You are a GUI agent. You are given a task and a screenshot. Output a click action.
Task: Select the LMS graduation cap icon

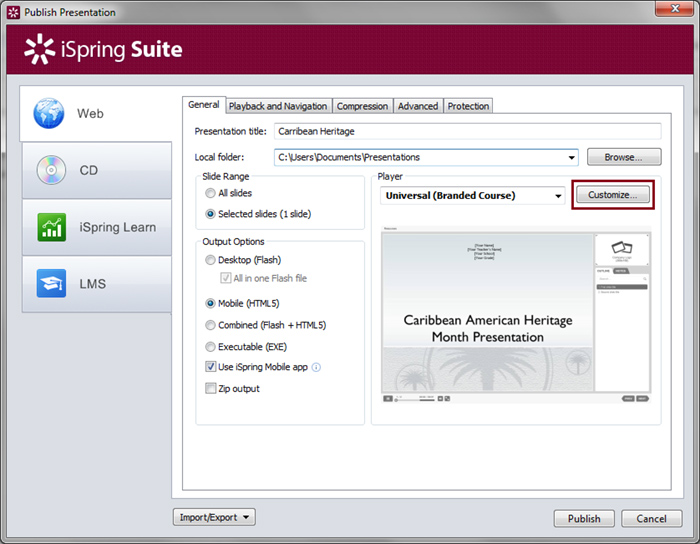tap(51, 283)
